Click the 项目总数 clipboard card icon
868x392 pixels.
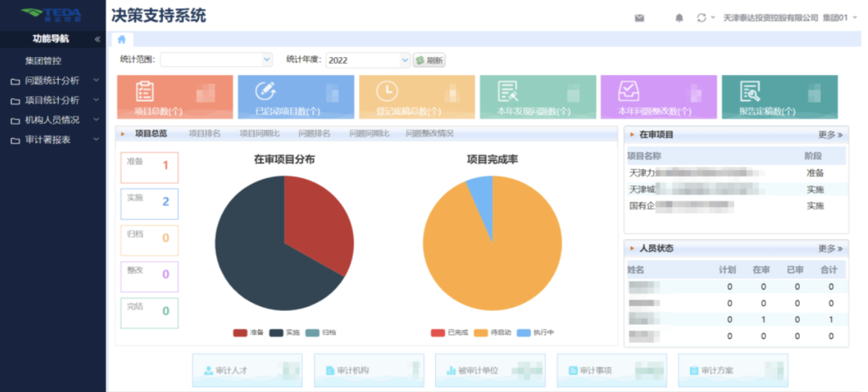[144, 91]
